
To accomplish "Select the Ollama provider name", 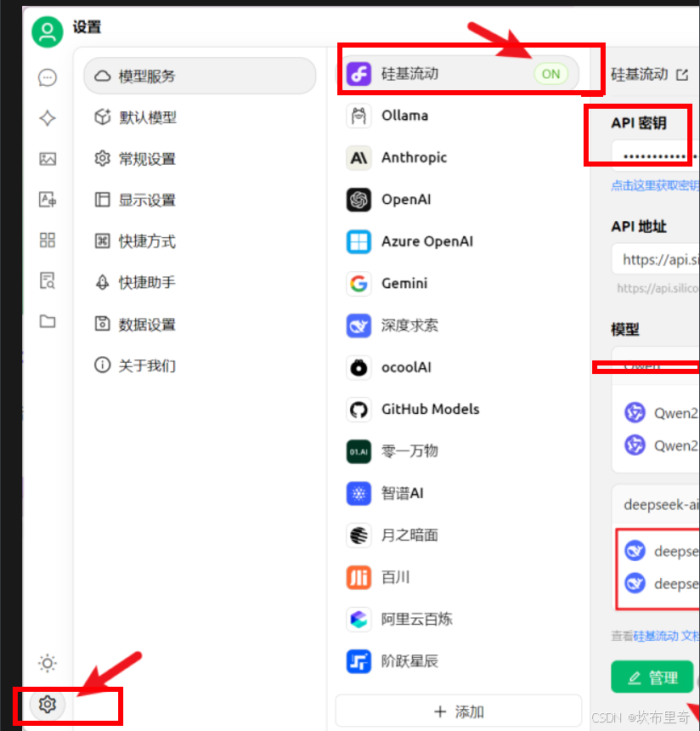I will pos(404,115).
